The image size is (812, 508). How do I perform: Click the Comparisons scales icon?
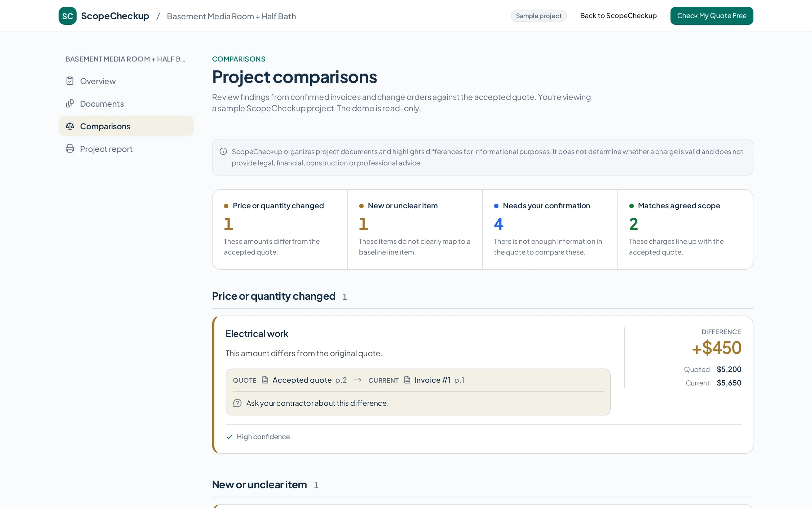coord(70,126)
